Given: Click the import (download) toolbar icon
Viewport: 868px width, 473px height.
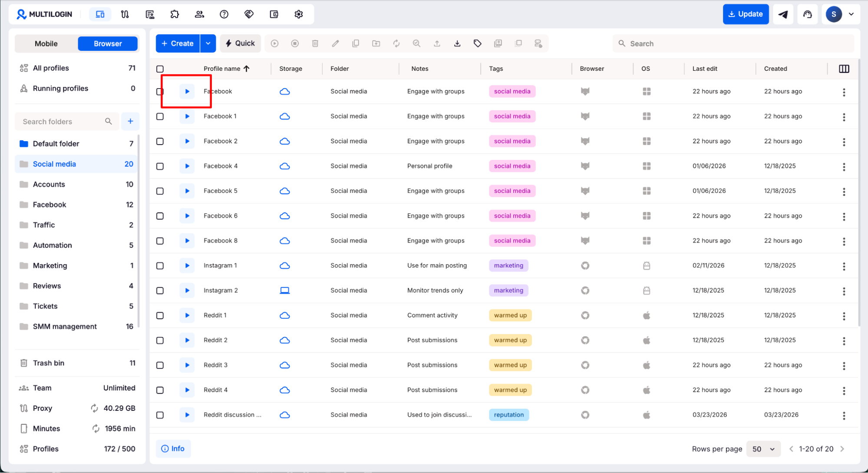Looking at the screenshot, I should pyautogui.click(x=457, y=43).
